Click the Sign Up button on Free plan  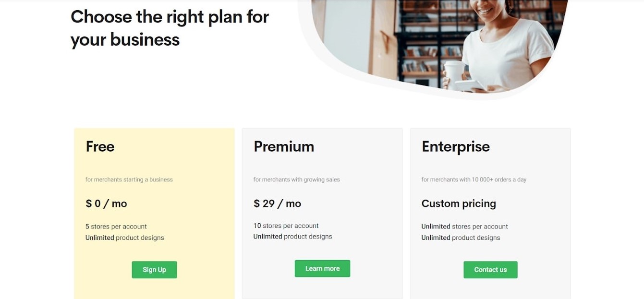pyautogui.click(x=154, y=270)
